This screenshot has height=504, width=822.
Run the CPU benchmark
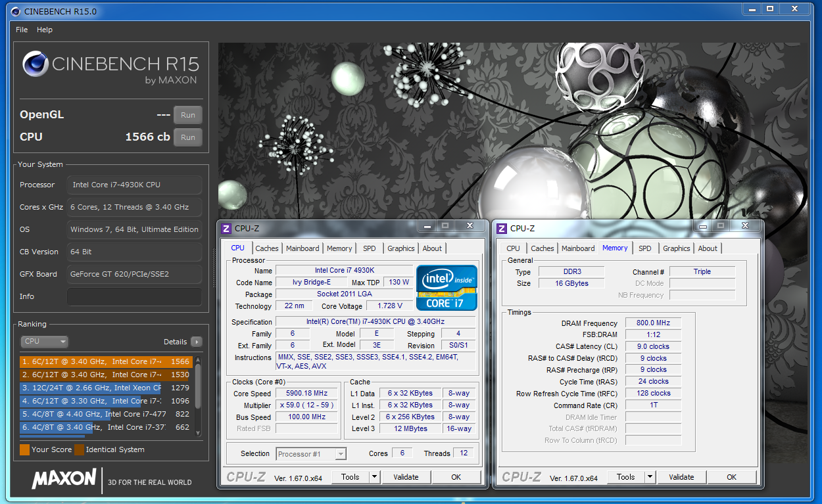pos(188,137)
